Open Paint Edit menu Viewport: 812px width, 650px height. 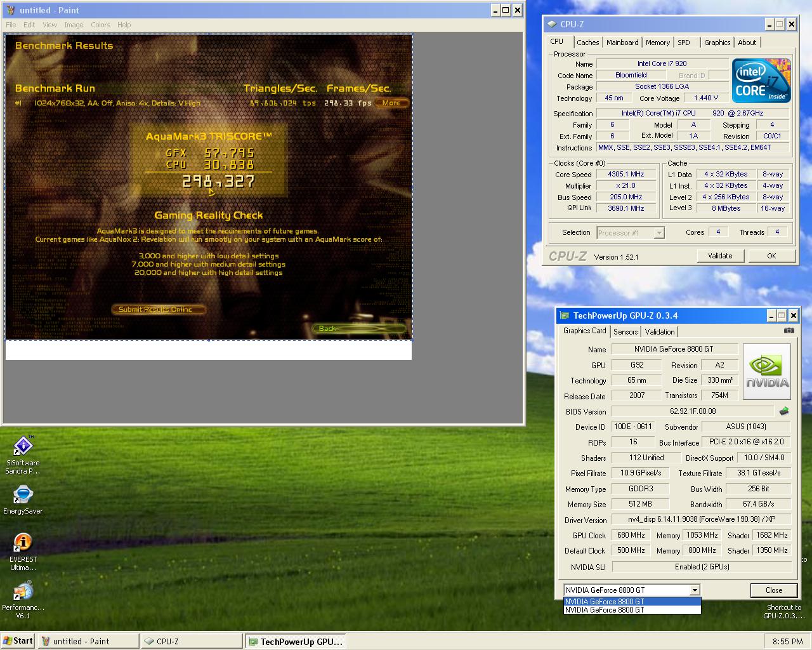tap(29, 25)
